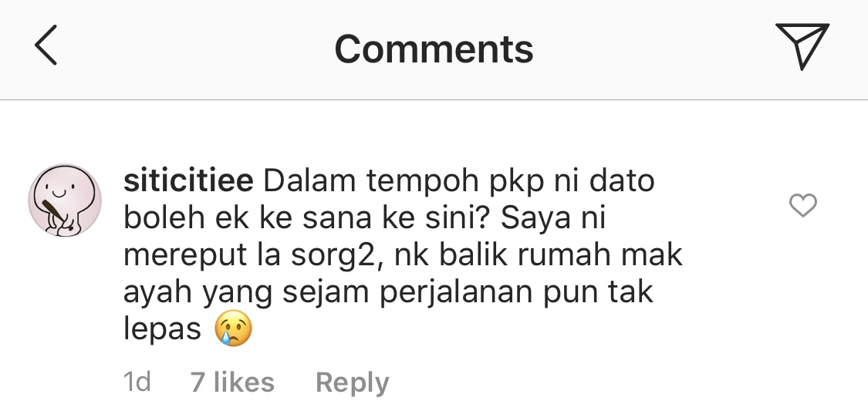
Task: Toggle the heart outline beside the comment
Action: [x=802, y=205]
